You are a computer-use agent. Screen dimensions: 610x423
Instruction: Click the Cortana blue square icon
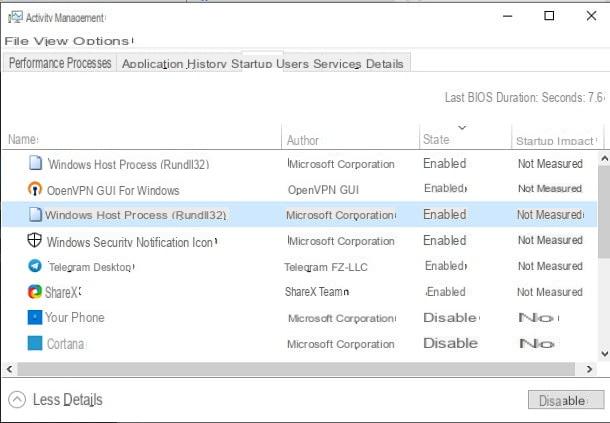(35, 343)
